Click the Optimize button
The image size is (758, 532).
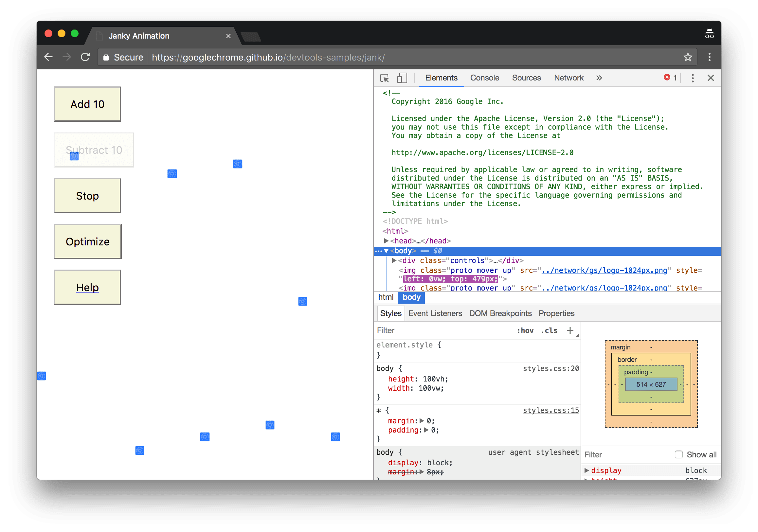pos(88,241)
